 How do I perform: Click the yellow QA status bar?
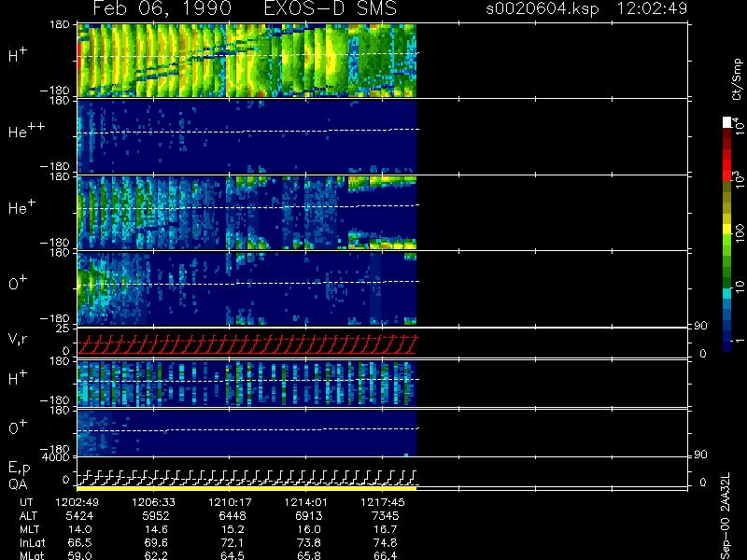click(x=247, y=488)
